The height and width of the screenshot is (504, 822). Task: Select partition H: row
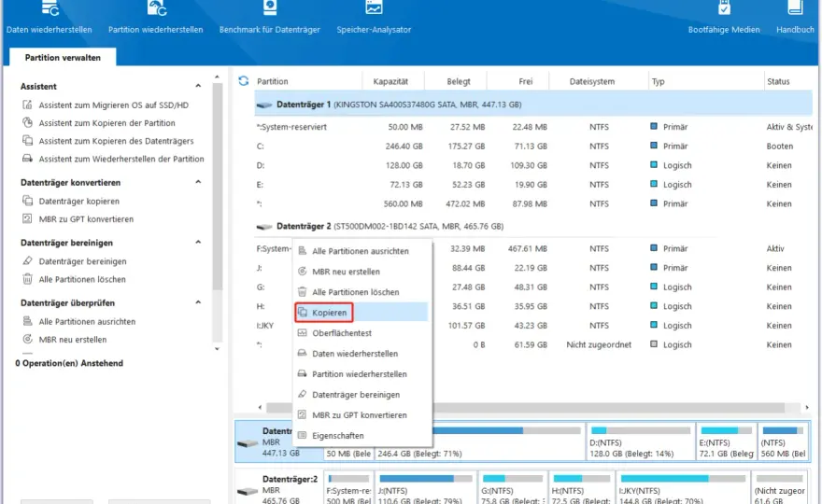click(533, 306)
